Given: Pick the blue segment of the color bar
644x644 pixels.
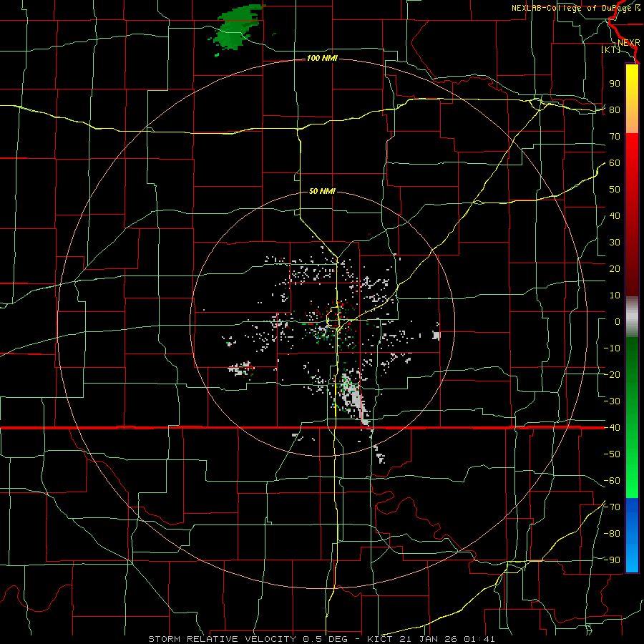Looking at the screenshot, I should coord(632,535).
